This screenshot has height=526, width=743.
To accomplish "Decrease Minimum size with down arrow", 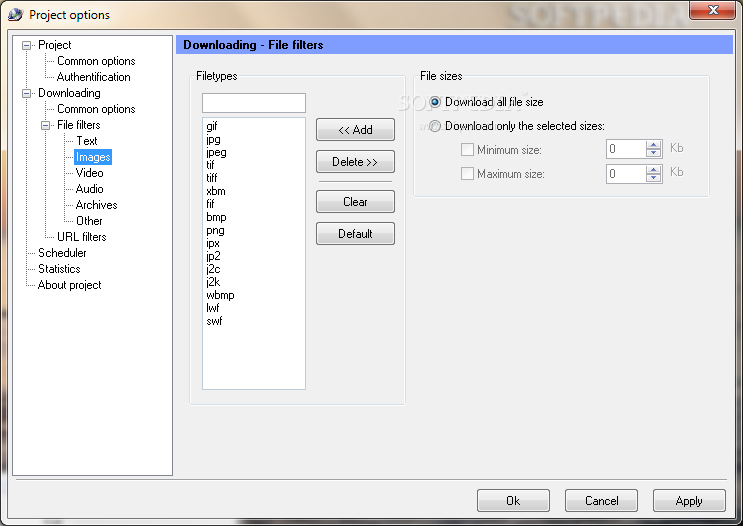I will coord(654,153).
